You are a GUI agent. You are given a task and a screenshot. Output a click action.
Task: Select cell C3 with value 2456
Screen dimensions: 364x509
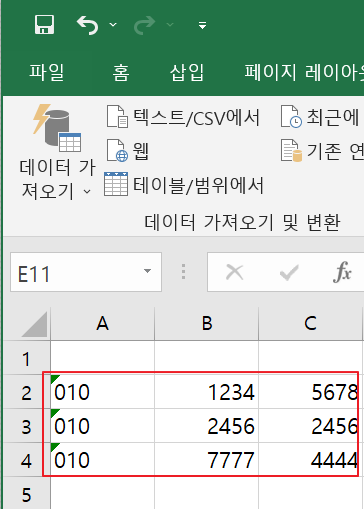(310, 426)
